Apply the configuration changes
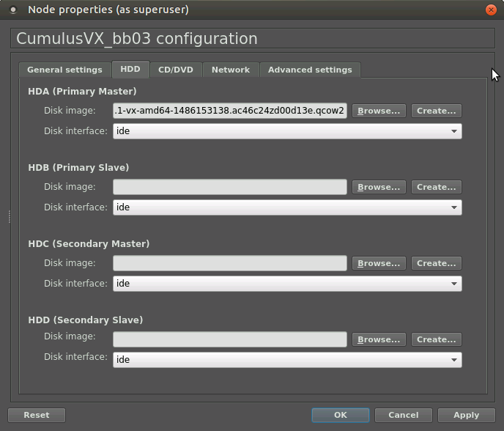 (467, 415)
